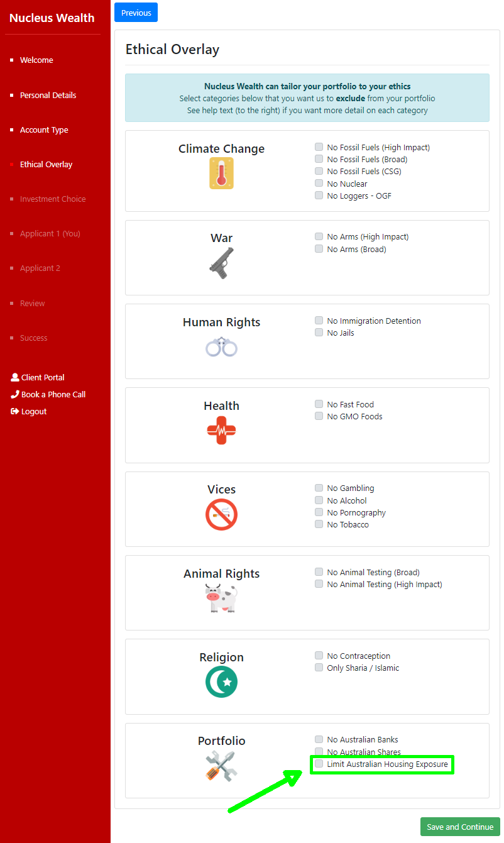Click the Religion crescent star icon
The image size is (504, 843).
point(221,682)
